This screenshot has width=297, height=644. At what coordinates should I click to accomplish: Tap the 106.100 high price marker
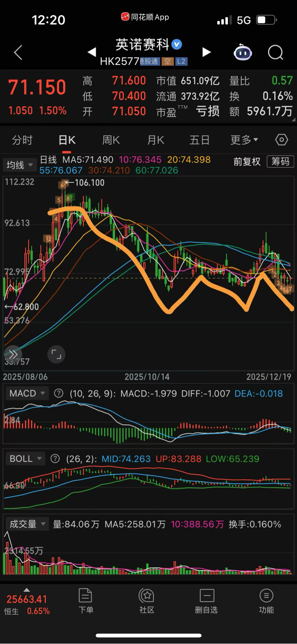(89, 183)
